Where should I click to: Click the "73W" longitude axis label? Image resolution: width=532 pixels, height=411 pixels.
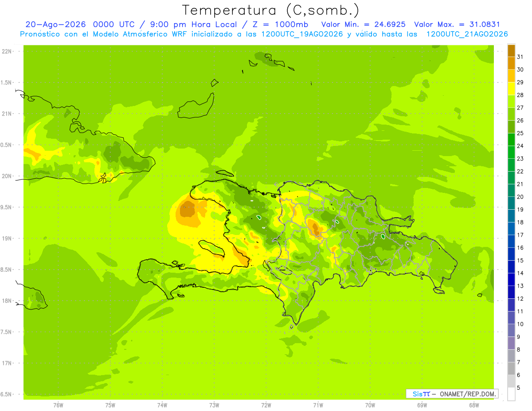click(x=214, y=405)
